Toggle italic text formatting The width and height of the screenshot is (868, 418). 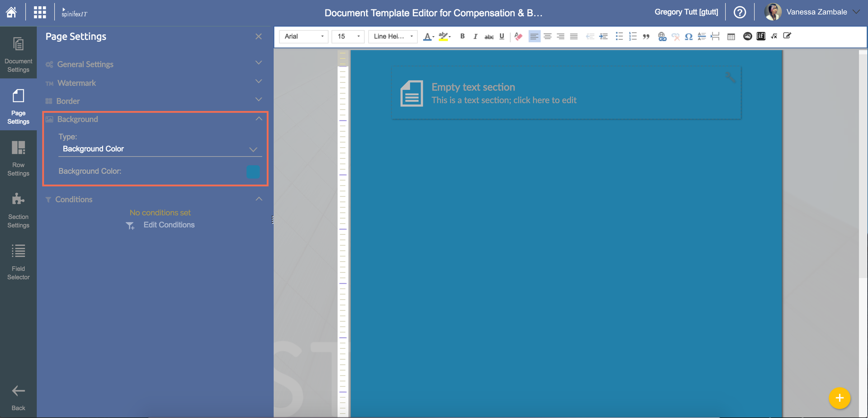click(475, 36)
